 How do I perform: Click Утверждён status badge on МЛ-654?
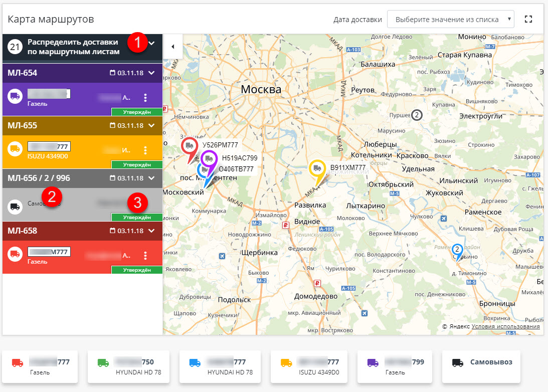pyautogui.click(x=137, y=112)
